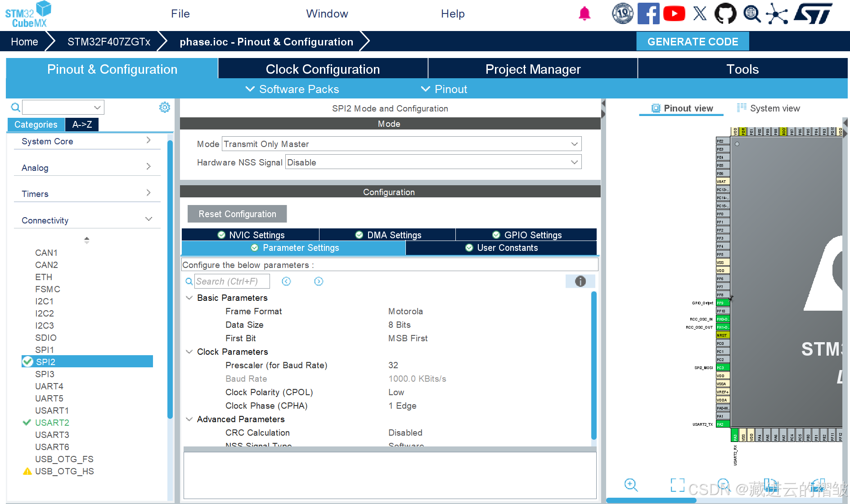Click the ST community network icon
The height and width of the screenshot is (504, 850).
pyautogui.click(x=777, y=13)
